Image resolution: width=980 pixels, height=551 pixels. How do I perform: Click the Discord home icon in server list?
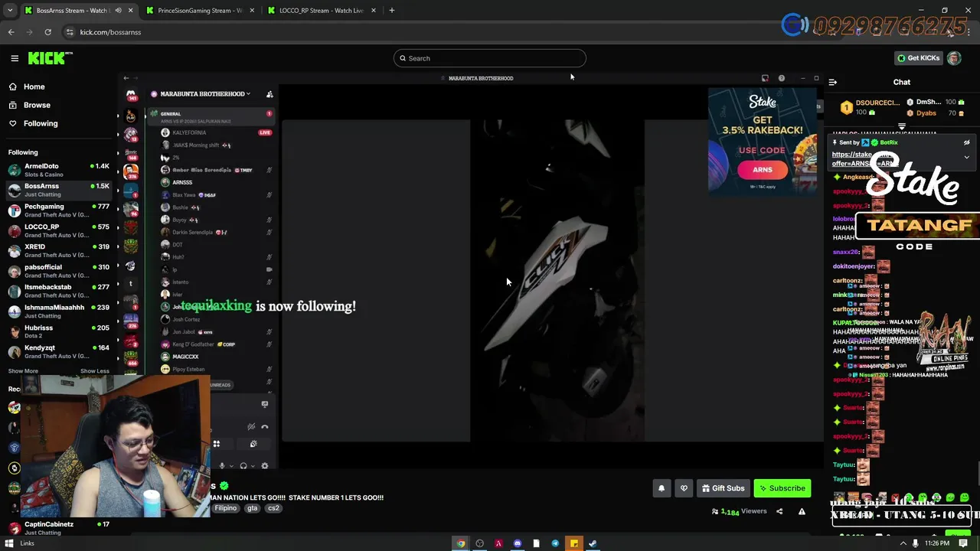click(131, 96)
